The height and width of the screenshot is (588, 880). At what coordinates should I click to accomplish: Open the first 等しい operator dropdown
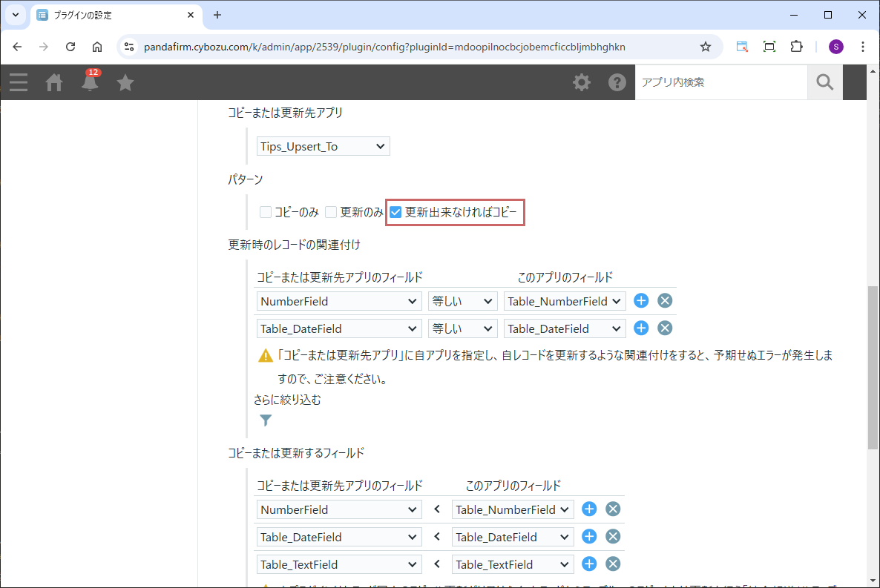(x=462, y=301)
